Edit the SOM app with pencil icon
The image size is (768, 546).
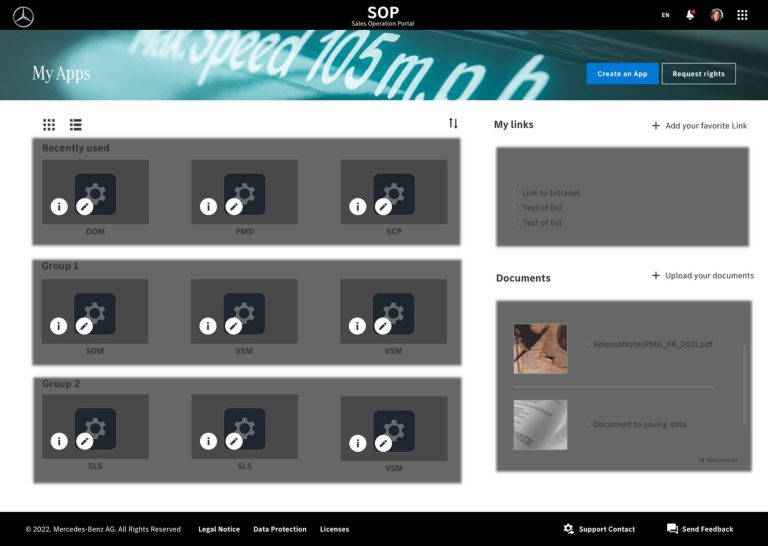point(84,326)
